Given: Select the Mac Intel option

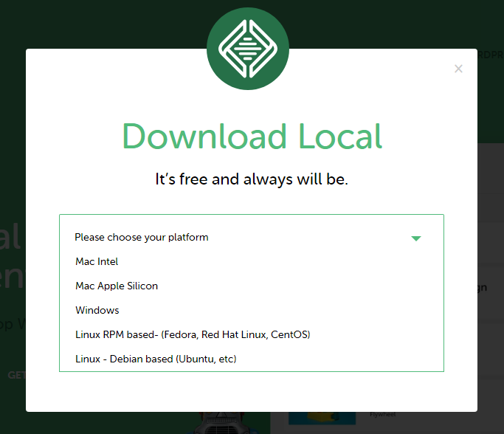Looking at the screenshot, I should click(x=97, y=261).
